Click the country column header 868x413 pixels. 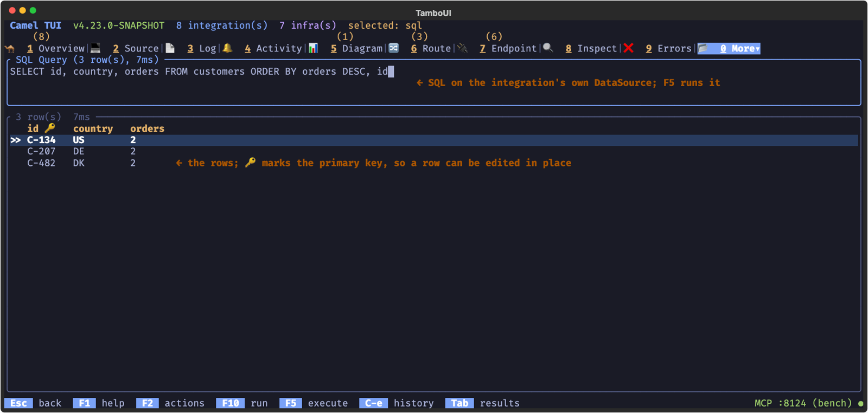[x=93, y=129]
